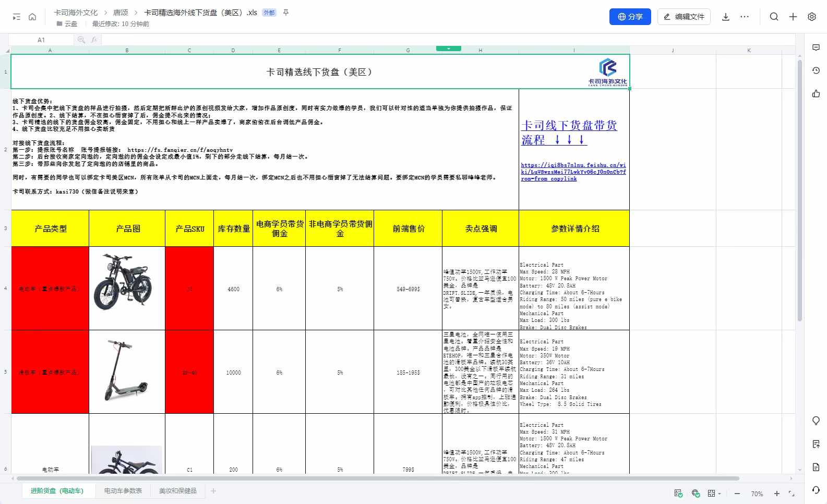827x504 pixels.
Task: Click the 参数详情介绍 header cell
Action: pyautogui.click(x=574, y=229)
